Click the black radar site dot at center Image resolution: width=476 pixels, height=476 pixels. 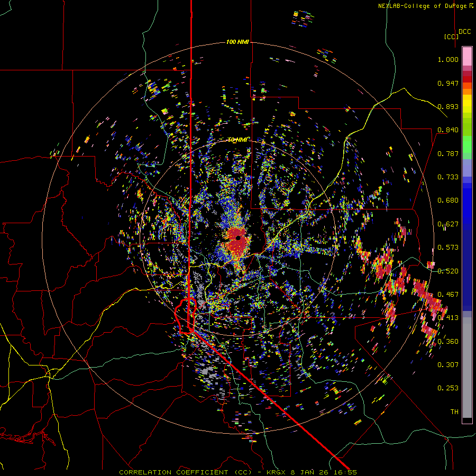click(x=239, y=238)
